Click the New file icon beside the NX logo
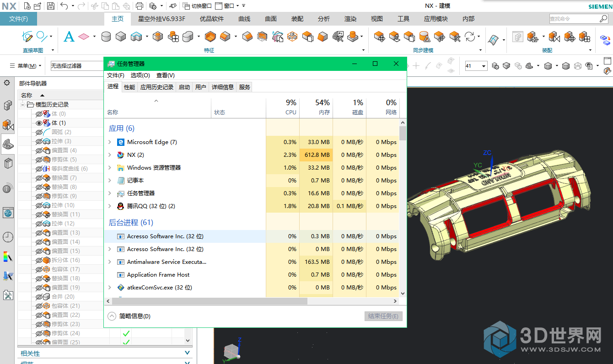Viewport: 613px width, 364px height. pos(27,6)
